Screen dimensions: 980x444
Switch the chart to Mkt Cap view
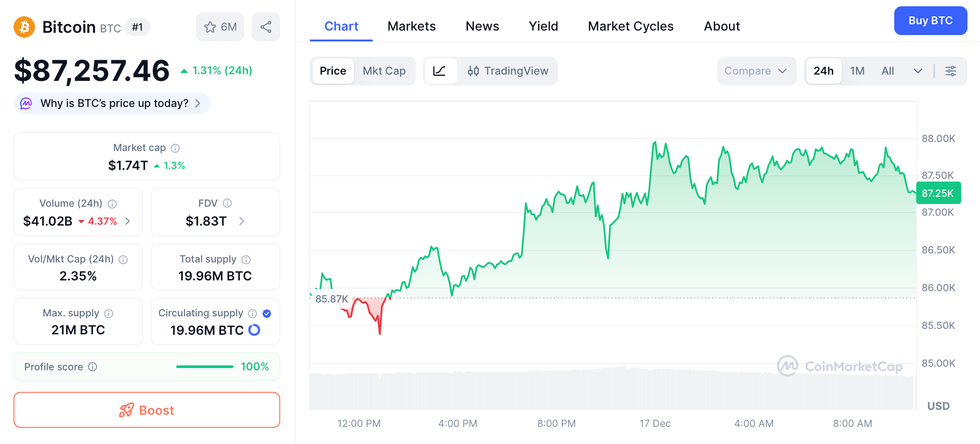(x=384, y=71)
